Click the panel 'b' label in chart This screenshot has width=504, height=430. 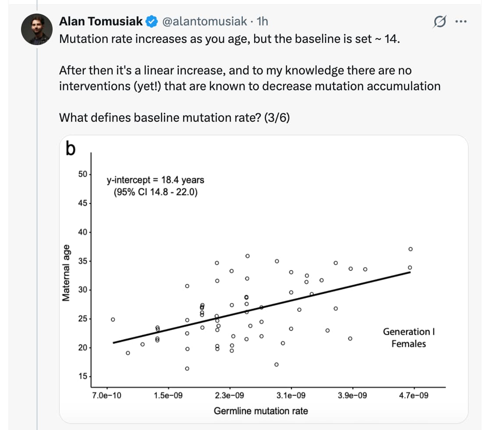[70, 149]
